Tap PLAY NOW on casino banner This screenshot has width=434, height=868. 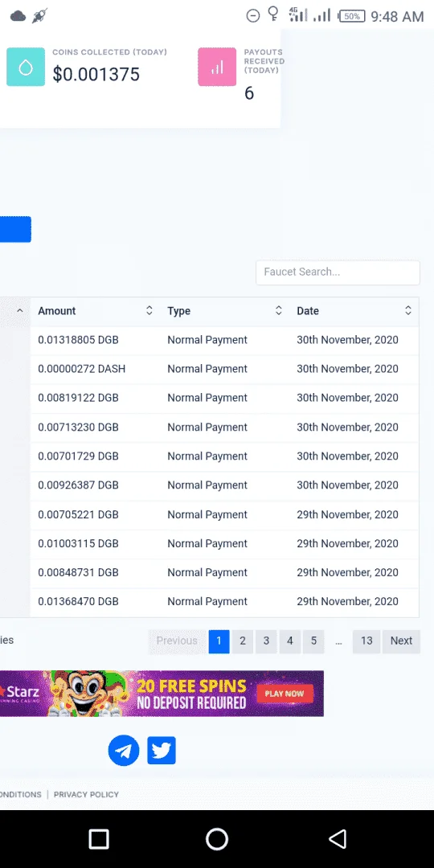click(x=285, y=694)
